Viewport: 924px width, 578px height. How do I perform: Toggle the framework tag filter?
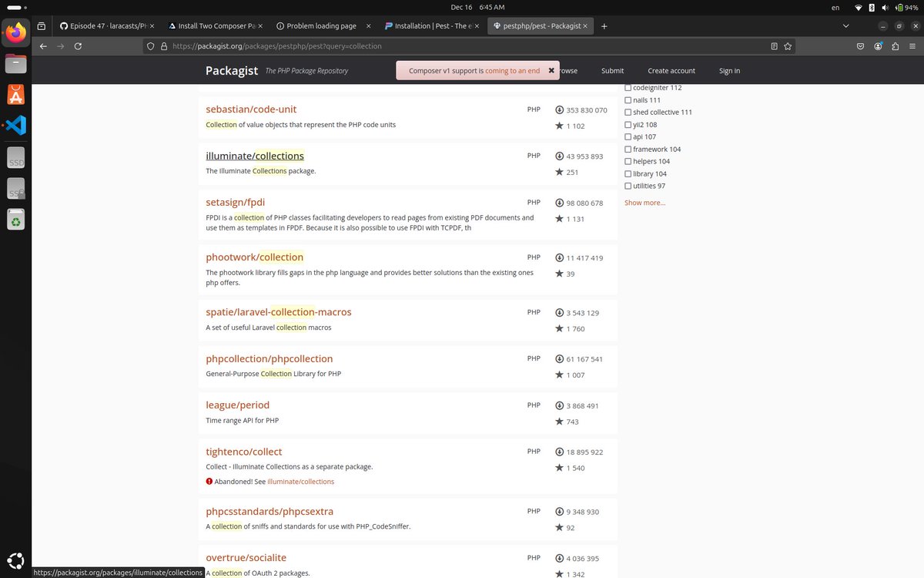(628, 150)
